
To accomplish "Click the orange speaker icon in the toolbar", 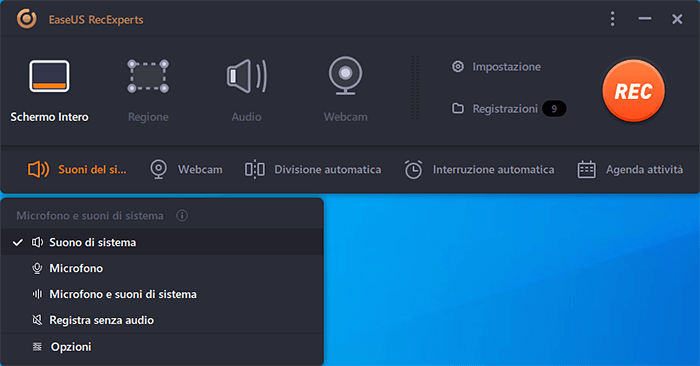I will [38, 170].
